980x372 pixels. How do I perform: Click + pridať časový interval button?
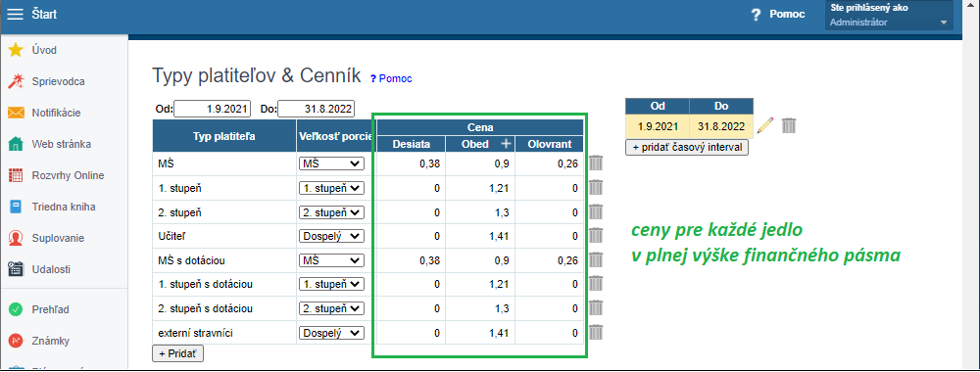687,148
